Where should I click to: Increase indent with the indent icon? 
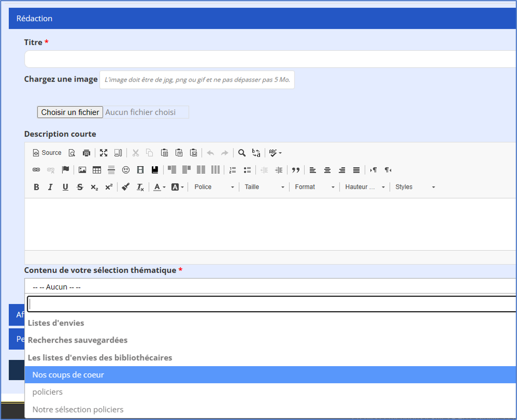(x=279, y=170)
